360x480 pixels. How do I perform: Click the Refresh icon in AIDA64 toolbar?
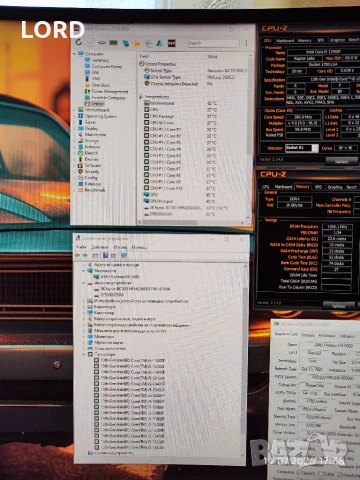(79, 42)
